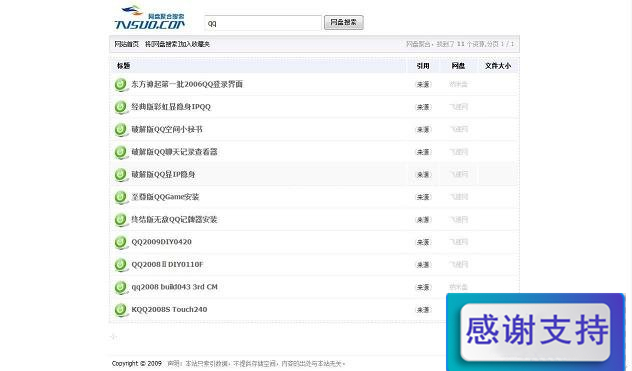Click the site logo at top left
Image resolution: width=632 pixels, height=371 pixels.
tap(150, 18)
